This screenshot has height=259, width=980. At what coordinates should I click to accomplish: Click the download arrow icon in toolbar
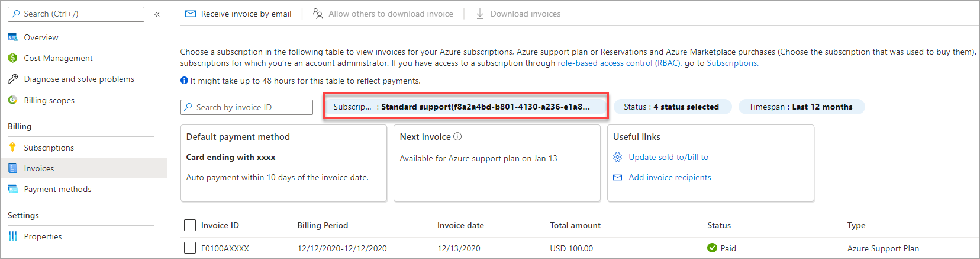[x=480, y=14]
